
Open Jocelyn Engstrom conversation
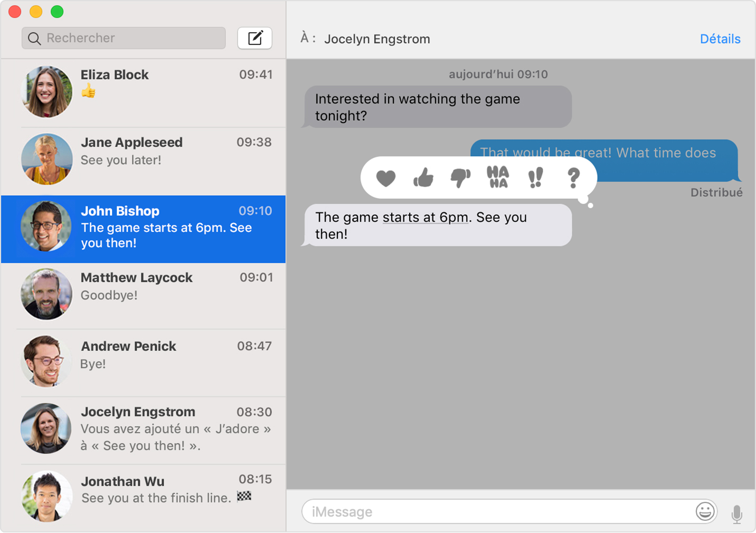pyautogui.click(x=143, y=431)
